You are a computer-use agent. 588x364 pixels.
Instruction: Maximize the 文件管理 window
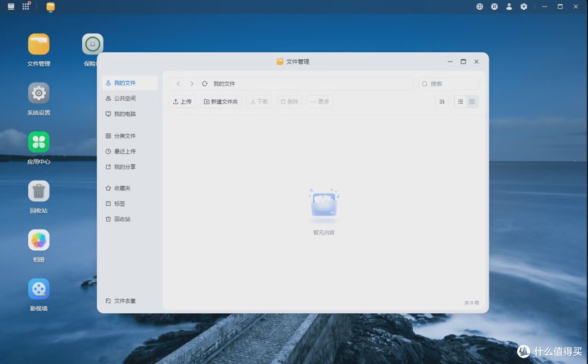click(463, 61)
